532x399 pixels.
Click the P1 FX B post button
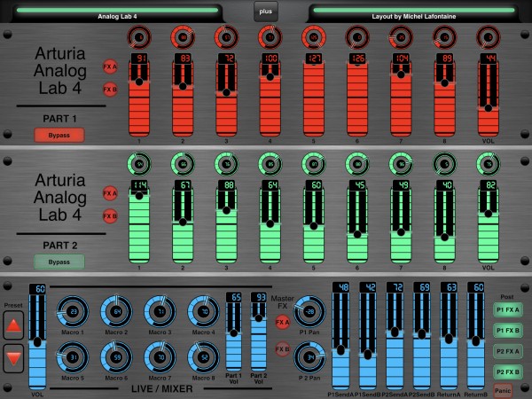pyautogui.click(x=507, y=331)
